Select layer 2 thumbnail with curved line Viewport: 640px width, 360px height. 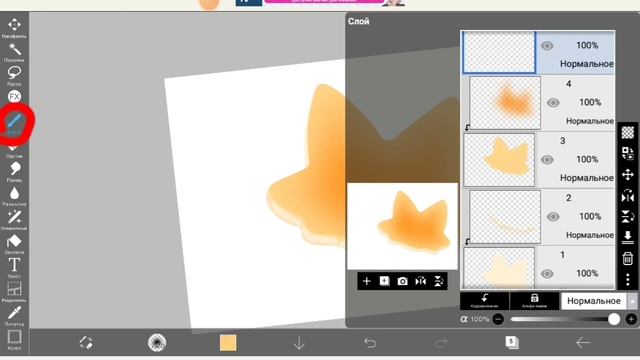pos(505,217)
